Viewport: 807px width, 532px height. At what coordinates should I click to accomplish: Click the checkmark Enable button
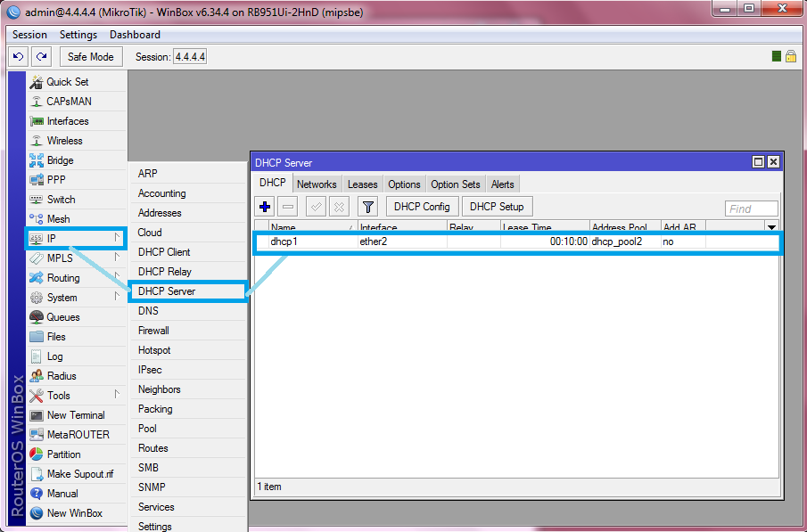(316, 207)
